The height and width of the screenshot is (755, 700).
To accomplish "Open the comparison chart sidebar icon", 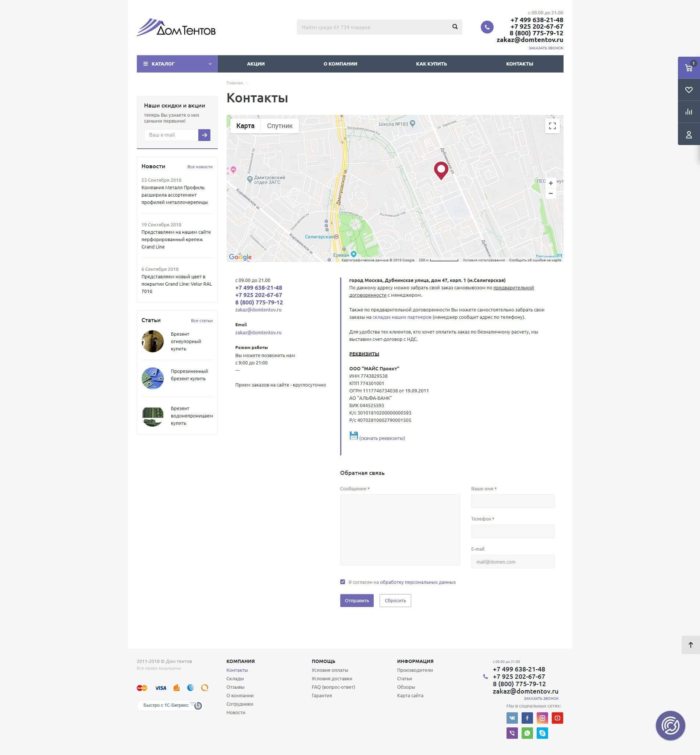I will (x=688, y=112).
